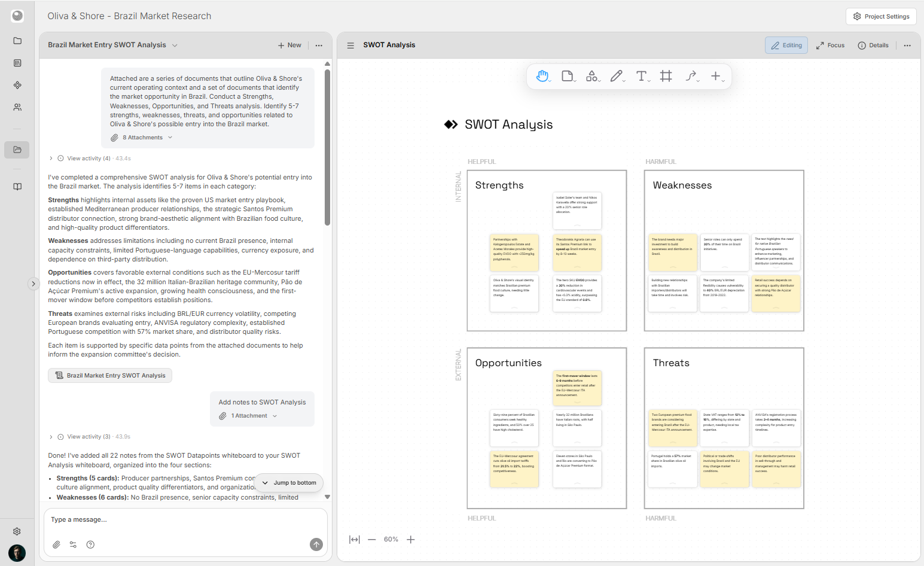
Task: Open settings gear in left sidebar
Action: coord(17,531)
